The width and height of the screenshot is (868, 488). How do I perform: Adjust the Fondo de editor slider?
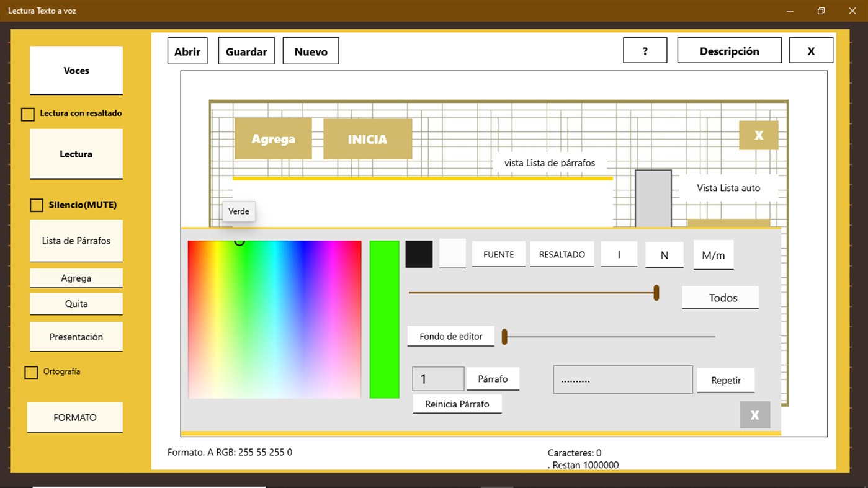coord(504,336)
